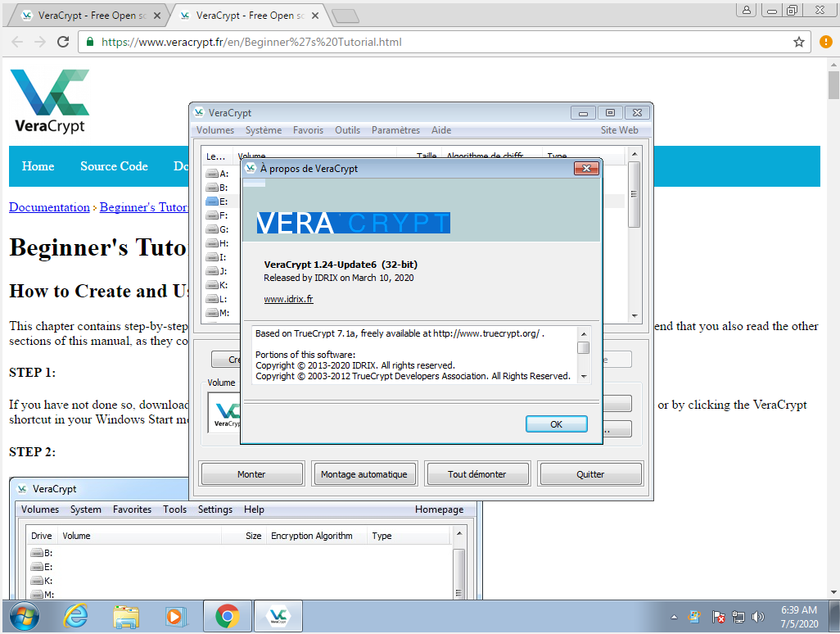Open the Outils menu
This screenshot has height=634, width=840.
(347, 130)
